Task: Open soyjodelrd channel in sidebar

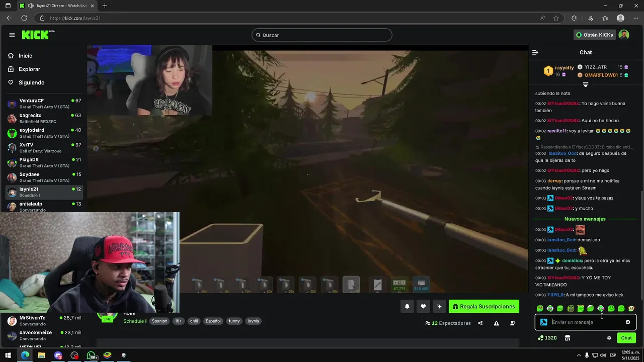Action: tap(44, 133)
